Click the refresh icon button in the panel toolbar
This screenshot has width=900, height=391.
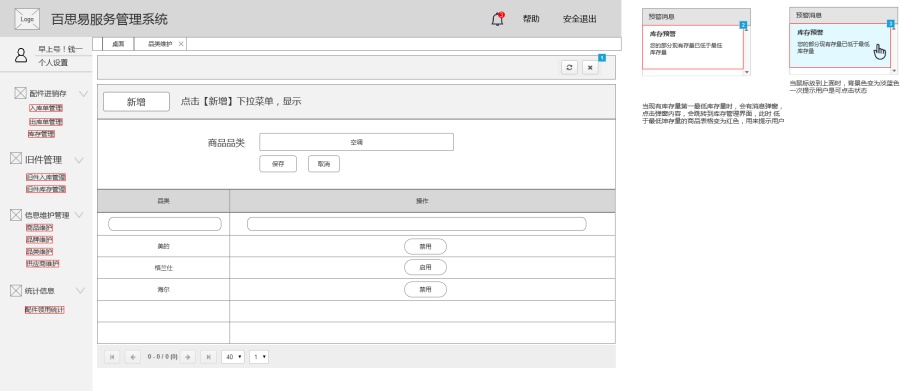[569, 67]
